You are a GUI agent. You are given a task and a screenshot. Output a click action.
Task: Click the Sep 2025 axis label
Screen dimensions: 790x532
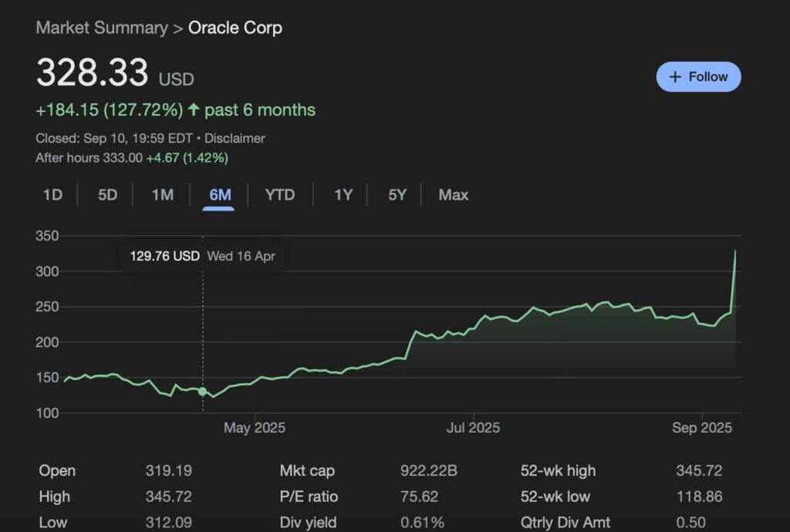pos(702,428)
